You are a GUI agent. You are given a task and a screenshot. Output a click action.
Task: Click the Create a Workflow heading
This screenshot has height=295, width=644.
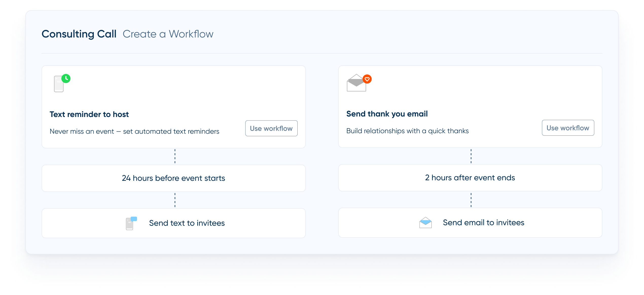168,34
